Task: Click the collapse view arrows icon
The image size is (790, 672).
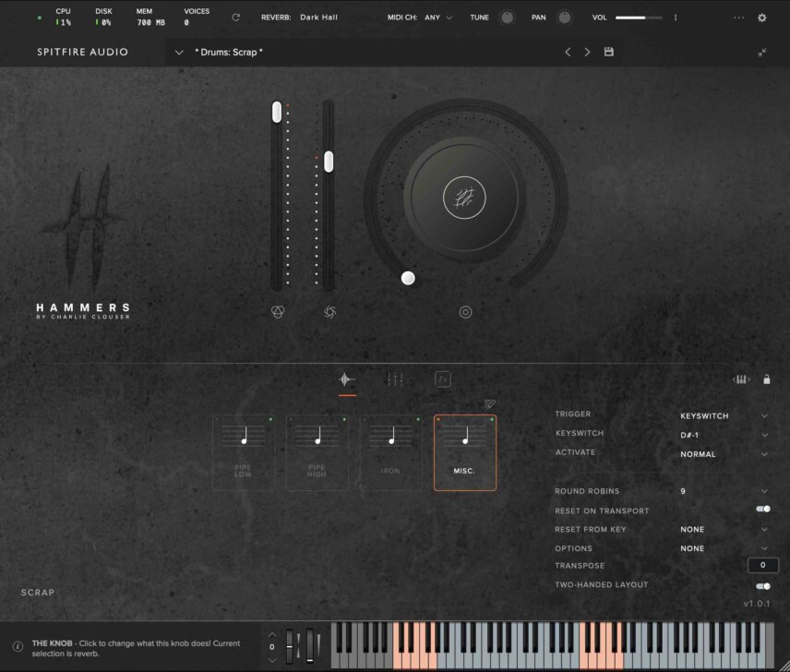Action: point(761,53)
